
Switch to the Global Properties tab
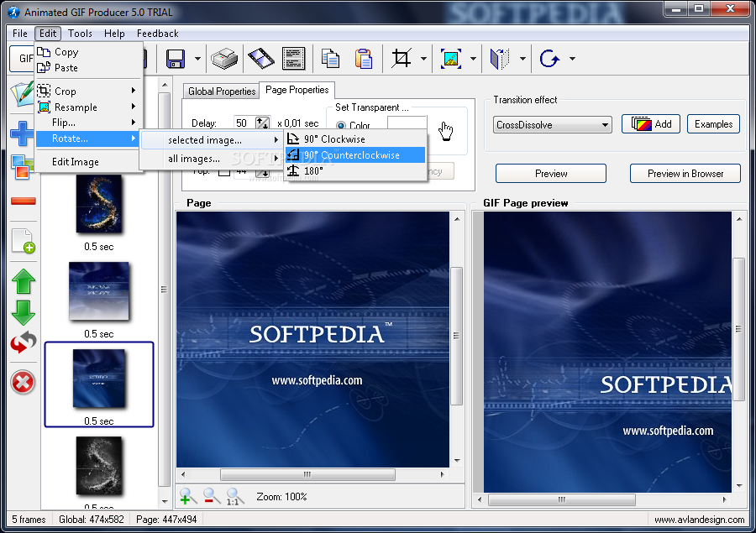(221, 91)
